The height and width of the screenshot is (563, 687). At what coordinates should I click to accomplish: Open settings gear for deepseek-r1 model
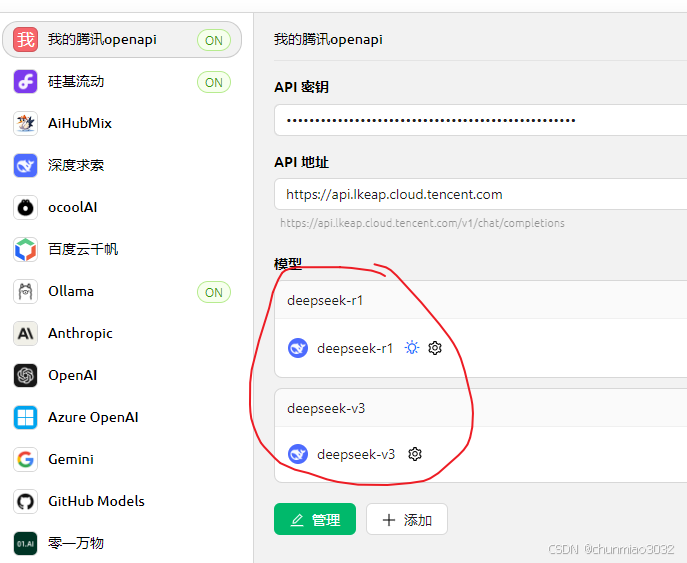click(x=435, y=348)
